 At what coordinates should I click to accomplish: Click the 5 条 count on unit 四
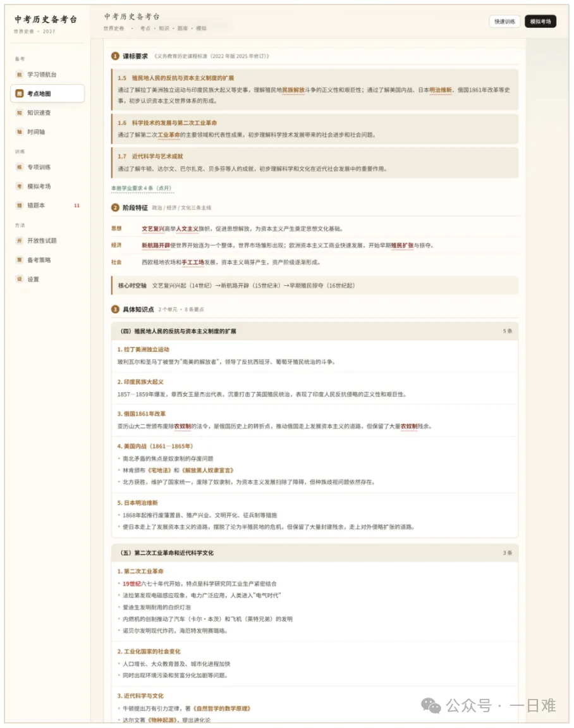[x=507, y=331]
